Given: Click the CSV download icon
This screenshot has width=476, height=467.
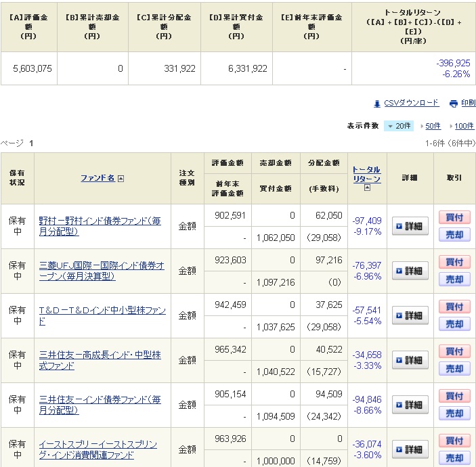Looking at the screenshot, I should pos(377,104).
